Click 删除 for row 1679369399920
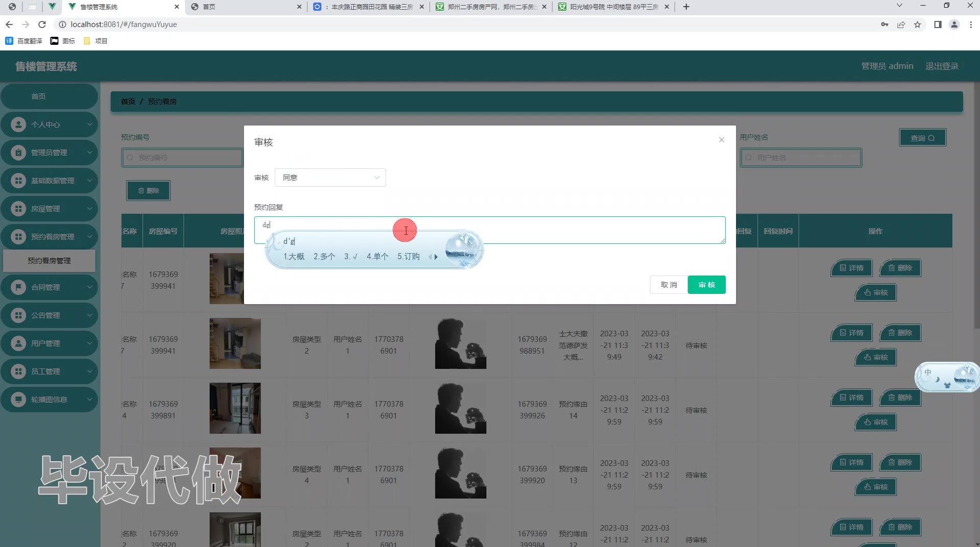This screenshot has width=980, height=547. pyautogui.click(x=900, y=462)
